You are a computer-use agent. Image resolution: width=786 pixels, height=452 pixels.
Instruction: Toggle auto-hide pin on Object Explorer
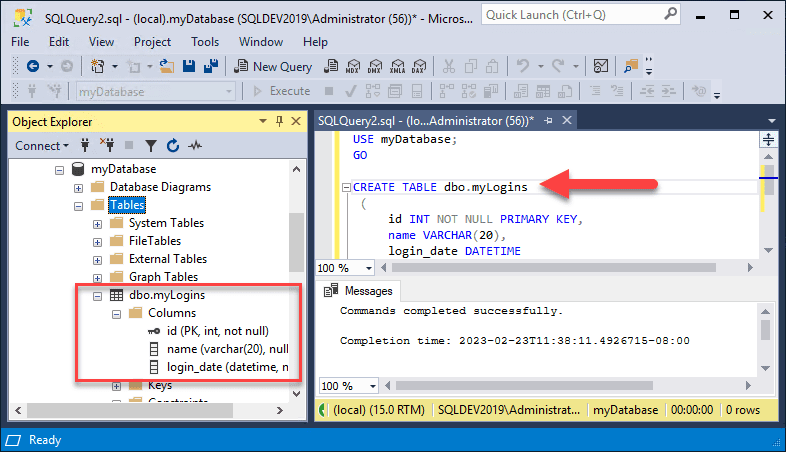click(x=279, y=121)
